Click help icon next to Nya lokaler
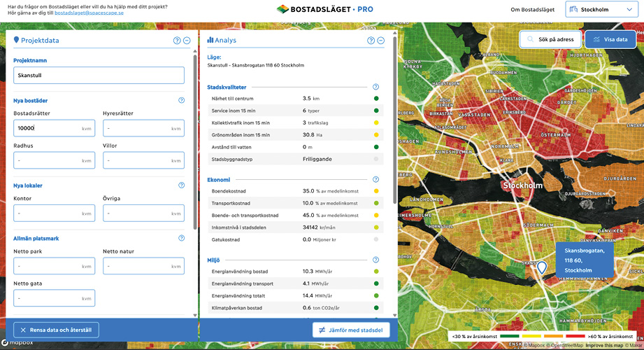Screen dimensions: 644x350 point(181,185)
